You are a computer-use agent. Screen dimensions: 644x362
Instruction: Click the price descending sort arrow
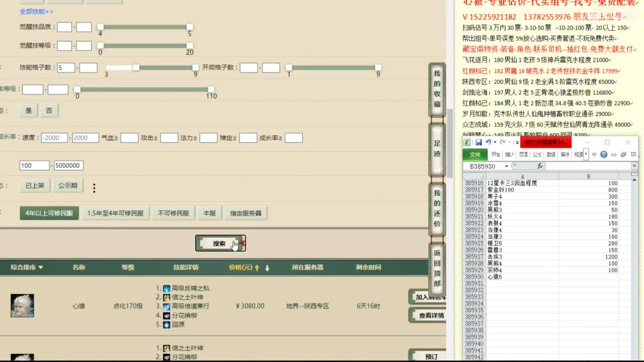(x=267, y=268)
